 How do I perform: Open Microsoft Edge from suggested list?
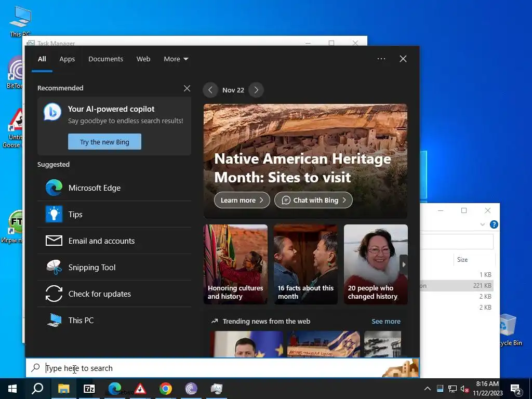114,188
